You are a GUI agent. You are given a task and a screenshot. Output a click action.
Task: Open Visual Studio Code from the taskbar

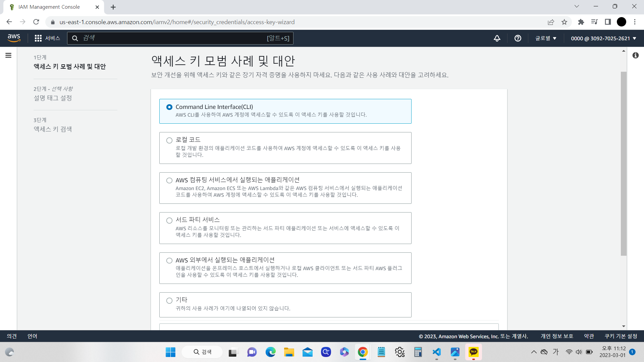[x=436, y=352]
